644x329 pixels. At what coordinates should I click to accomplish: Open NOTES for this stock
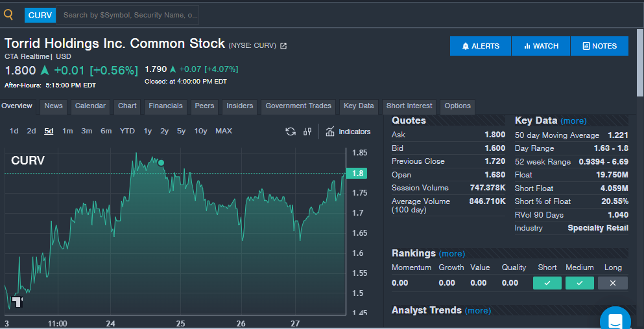pyautogui.click(x=600, y=46)
